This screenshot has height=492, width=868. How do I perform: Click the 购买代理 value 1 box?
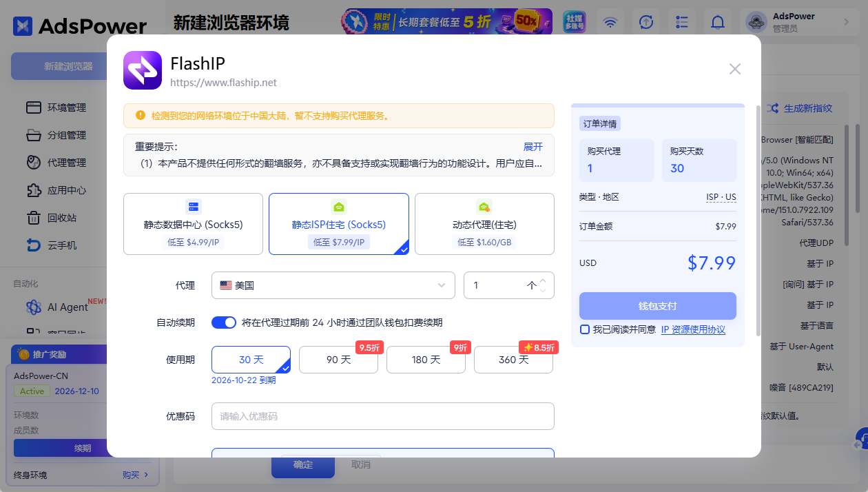617,161
